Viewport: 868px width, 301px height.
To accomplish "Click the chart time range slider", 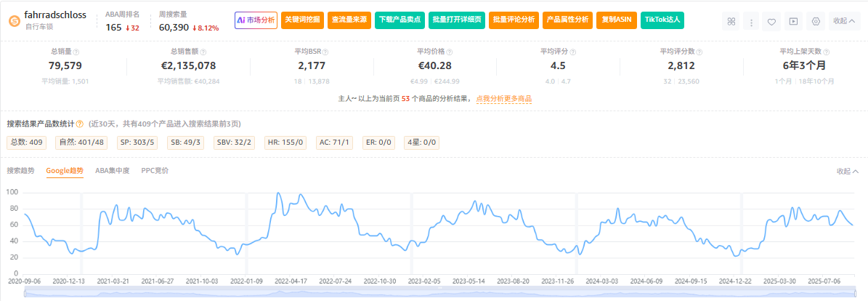I will coord(439,292).
